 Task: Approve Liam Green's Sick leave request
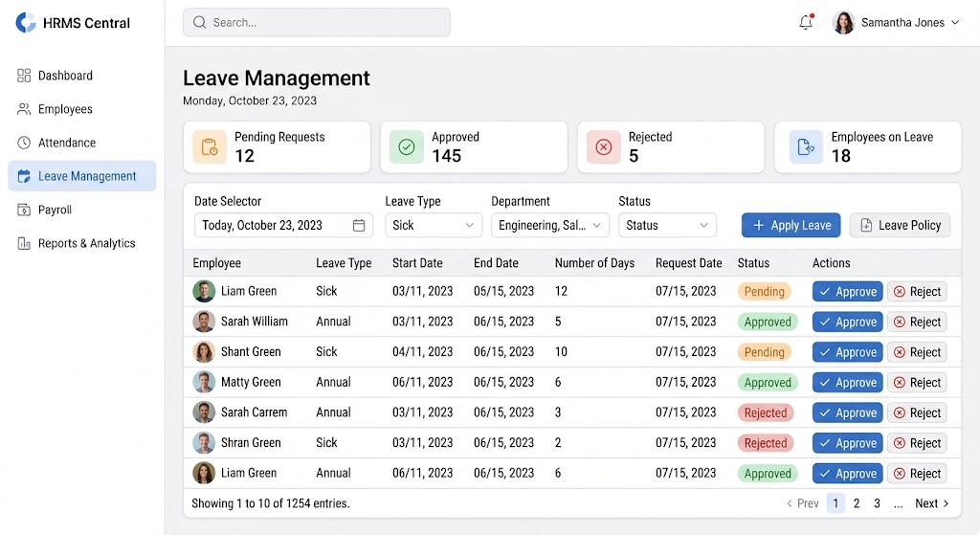pyautogui.click(x=848, y=292)
